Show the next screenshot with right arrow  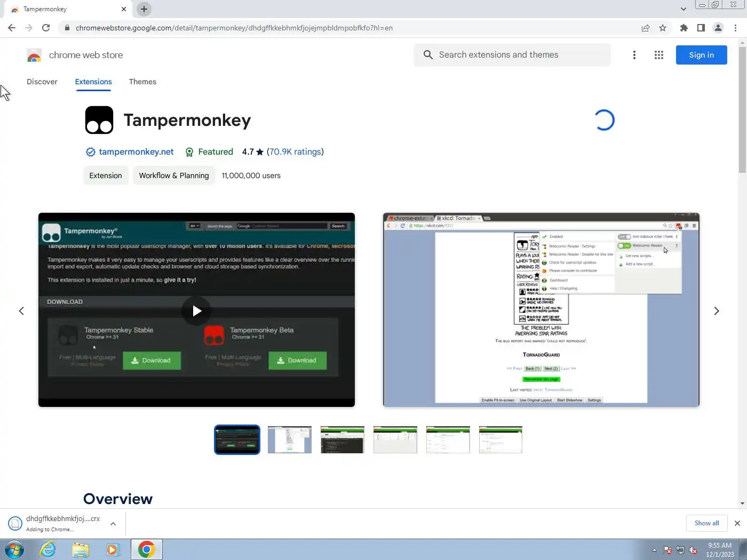coord(717,311)
